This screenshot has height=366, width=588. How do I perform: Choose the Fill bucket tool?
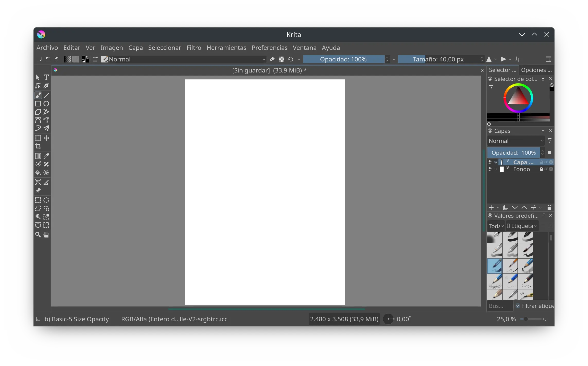click(38, 173)
